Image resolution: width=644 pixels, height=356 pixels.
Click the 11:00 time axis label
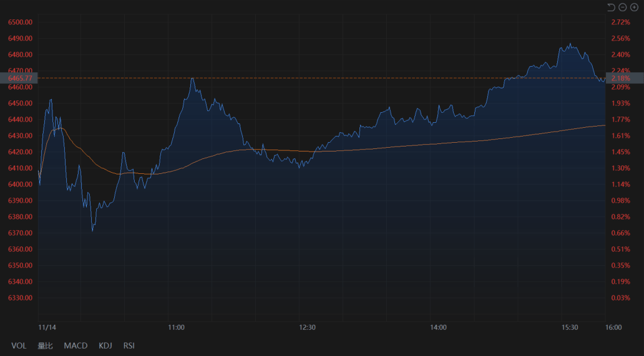[x=176, y=327]
